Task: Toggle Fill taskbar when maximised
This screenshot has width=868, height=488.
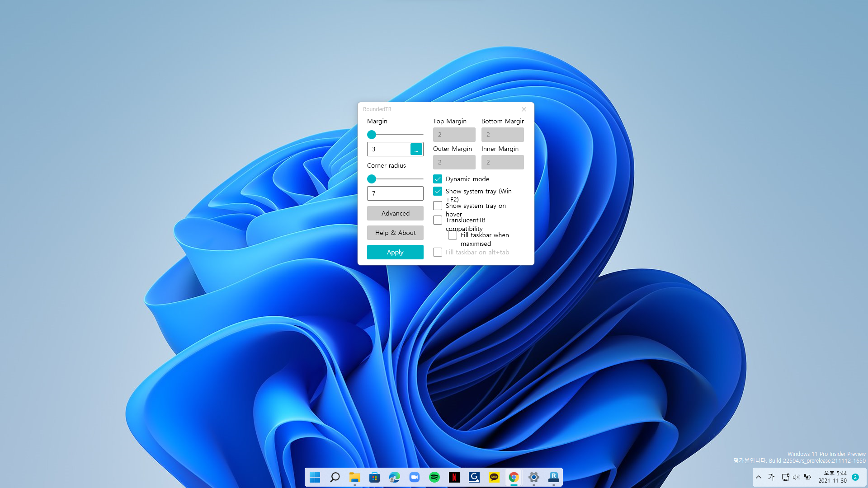Action: click(x=452, y=235)
